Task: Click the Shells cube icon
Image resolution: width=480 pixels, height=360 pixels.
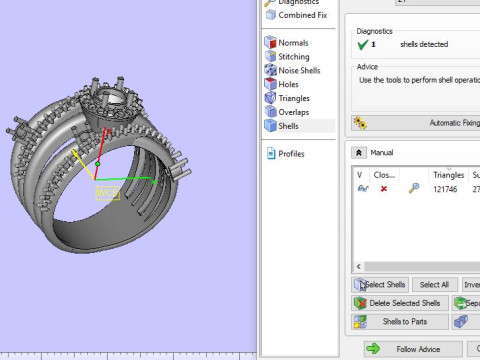Action: point(270,126)
